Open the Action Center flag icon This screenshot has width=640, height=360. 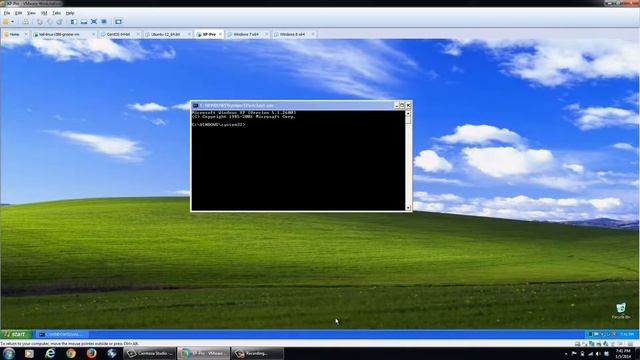[x=574, y=354]
